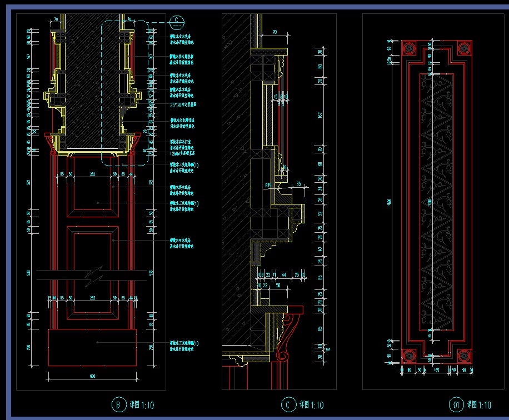Select the "25*30" wood keel annotation text
The image size is (509, 420).
[183, 104]
